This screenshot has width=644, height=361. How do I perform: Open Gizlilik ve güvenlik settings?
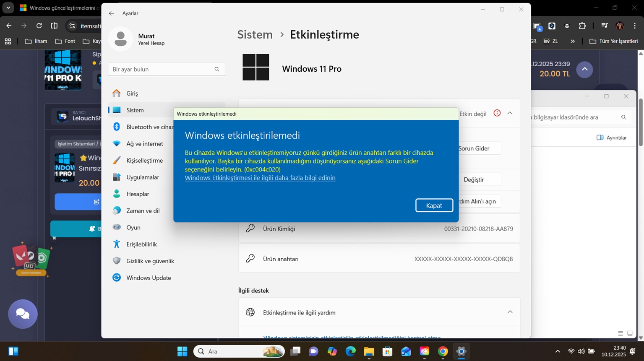tap(166, 261)
